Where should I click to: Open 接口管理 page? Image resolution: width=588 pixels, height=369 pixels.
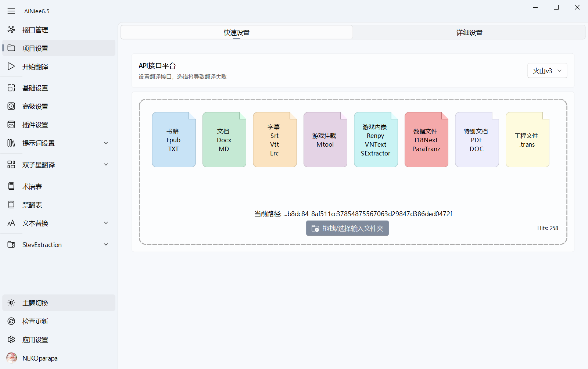pyautogui.click(x=59, y=30)
